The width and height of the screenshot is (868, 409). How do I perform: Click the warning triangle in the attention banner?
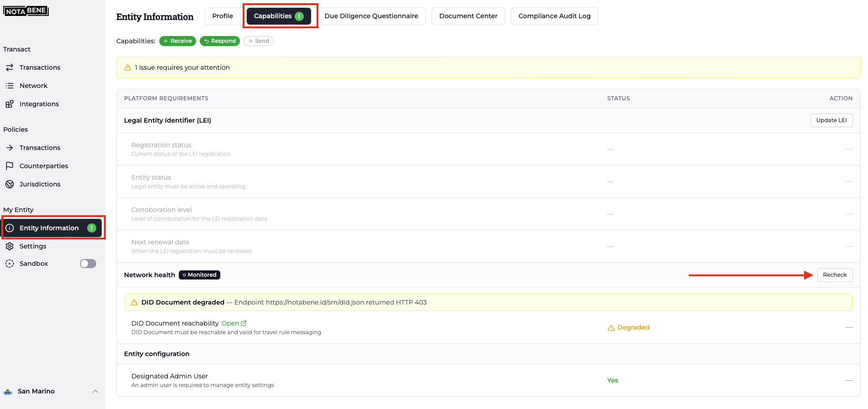point(128,67)
